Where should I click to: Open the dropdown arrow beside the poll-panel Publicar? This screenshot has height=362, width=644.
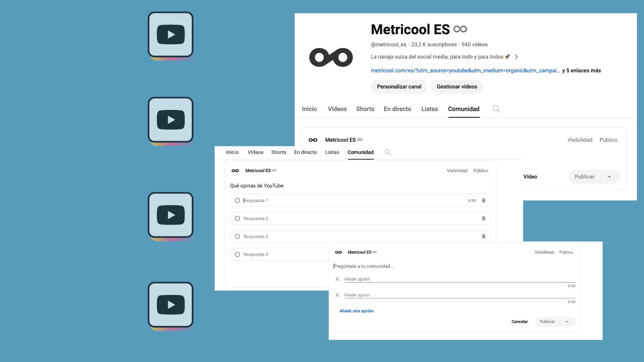point(567,322)
